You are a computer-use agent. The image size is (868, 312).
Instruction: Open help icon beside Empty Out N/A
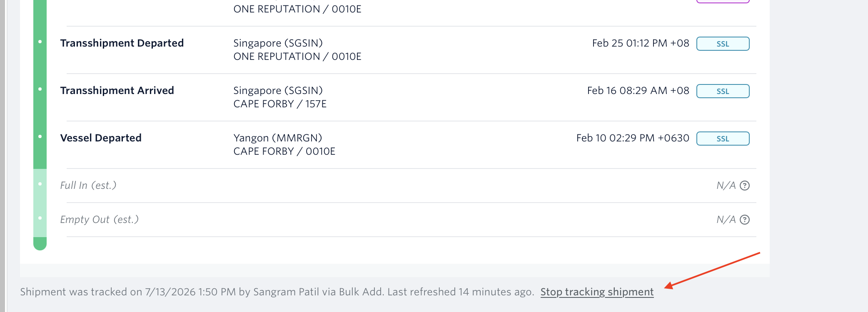click(745, 220)
